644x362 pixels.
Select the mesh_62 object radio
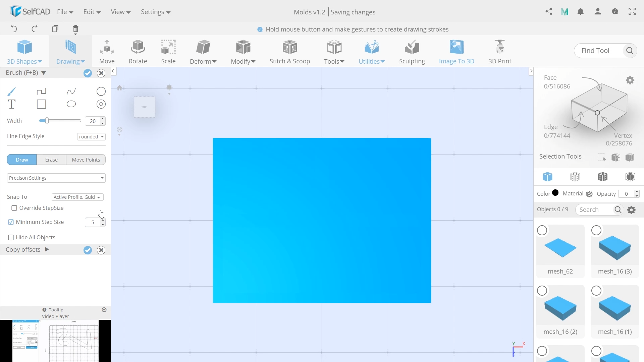(542, 231)
